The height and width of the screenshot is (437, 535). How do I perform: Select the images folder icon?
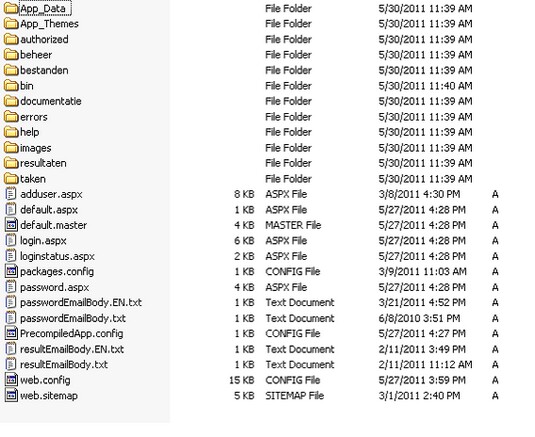(11, 148)
